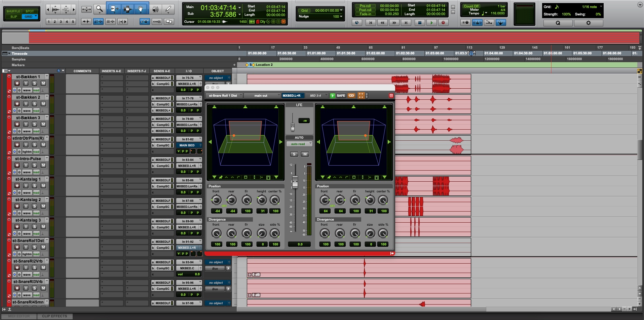
Task: Click the MIDI Merge icon
Action: pyautogui.click(x=489, y=22)
